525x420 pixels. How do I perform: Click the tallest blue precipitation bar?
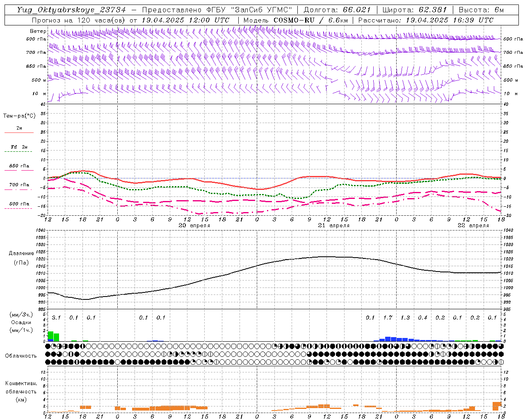click(388, 339)
